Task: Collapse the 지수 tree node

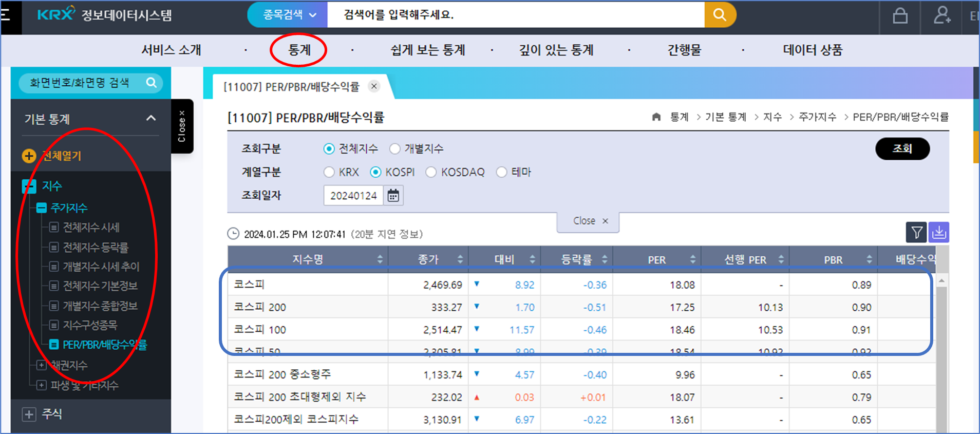Action: tap(29, 186)
